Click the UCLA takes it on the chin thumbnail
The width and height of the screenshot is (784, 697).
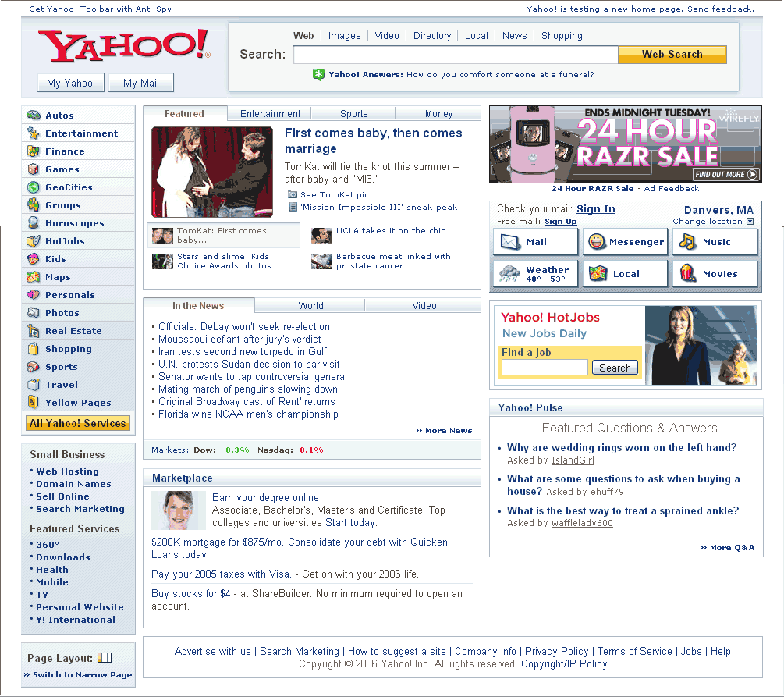point(321,235)
